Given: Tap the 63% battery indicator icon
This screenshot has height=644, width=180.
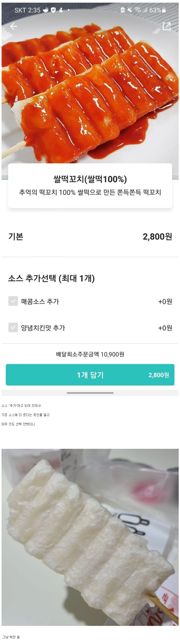Looking at the screenshot, I should point(164,10).
